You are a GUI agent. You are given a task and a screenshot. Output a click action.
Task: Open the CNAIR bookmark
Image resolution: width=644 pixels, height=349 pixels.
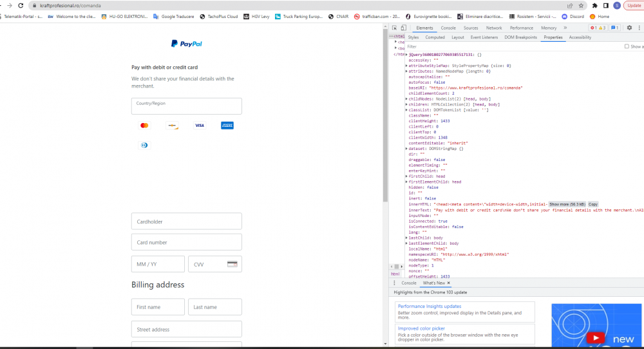[339, 17]
